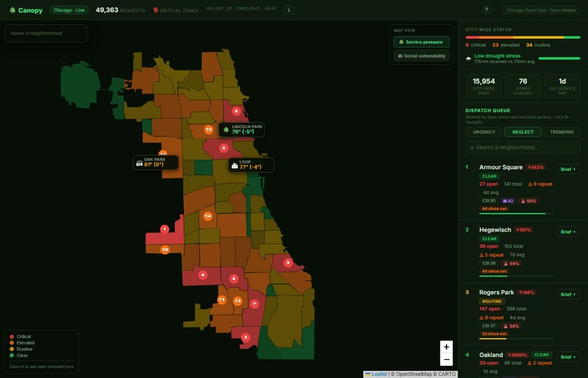
Task: Switch map view to Service pressure
Action: (x=422, y=42)
